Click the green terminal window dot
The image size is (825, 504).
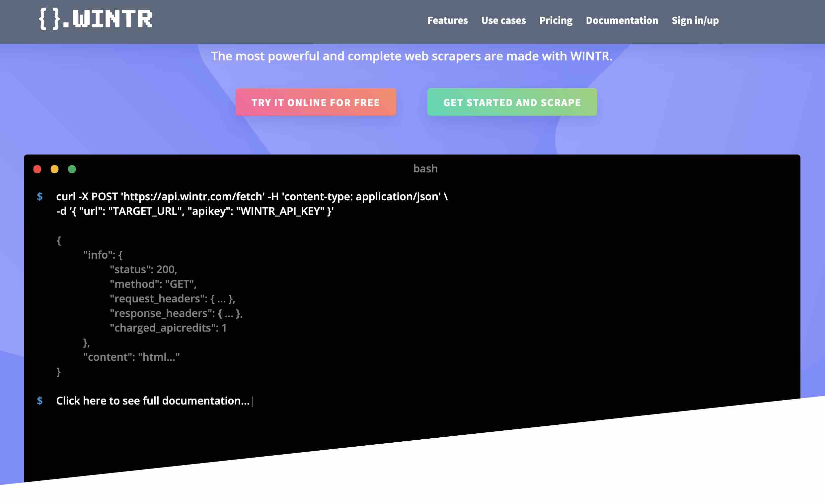(x=72, y=169)
